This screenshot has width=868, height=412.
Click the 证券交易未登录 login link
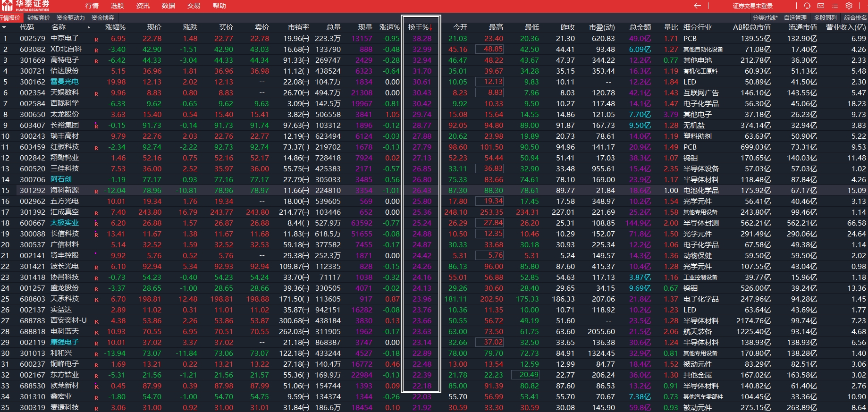(x=753, y=6)
